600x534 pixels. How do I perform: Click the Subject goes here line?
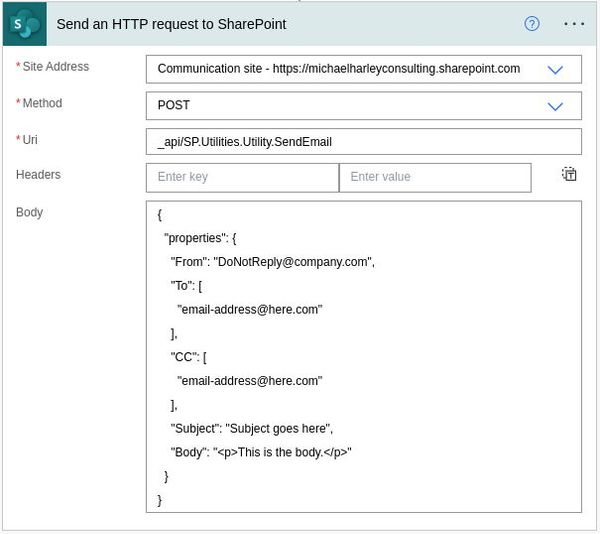[x=251, y=429]
